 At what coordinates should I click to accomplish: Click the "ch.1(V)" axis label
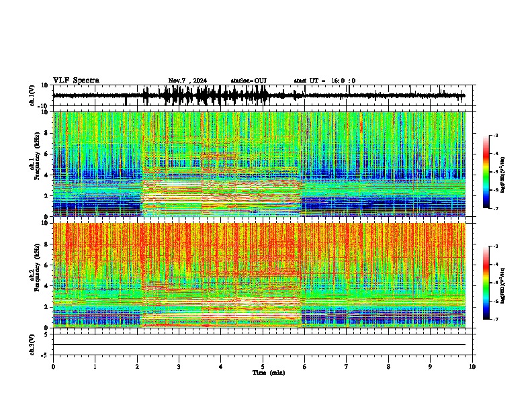[x=32, y=95]
